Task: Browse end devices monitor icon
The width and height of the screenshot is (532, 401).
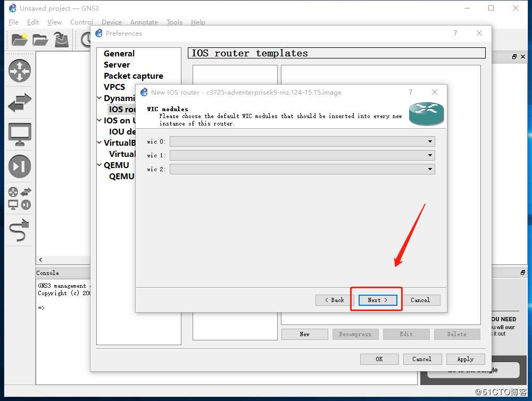Action: coord(20,135)
